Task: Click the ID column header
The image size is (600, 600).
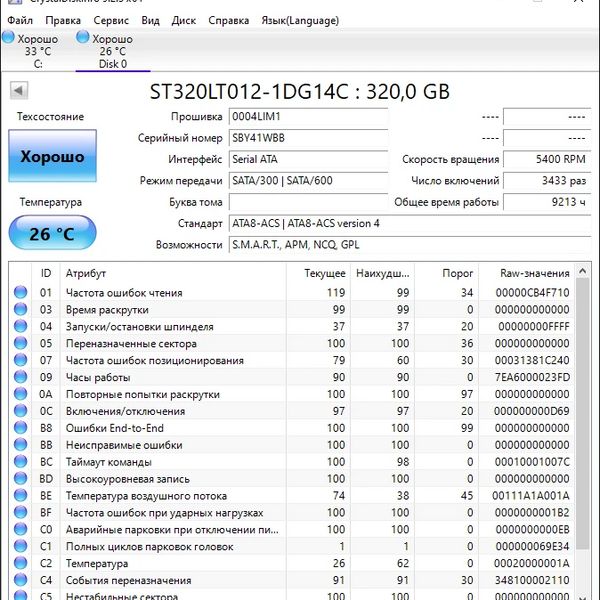Action: [x=46, y=273]
